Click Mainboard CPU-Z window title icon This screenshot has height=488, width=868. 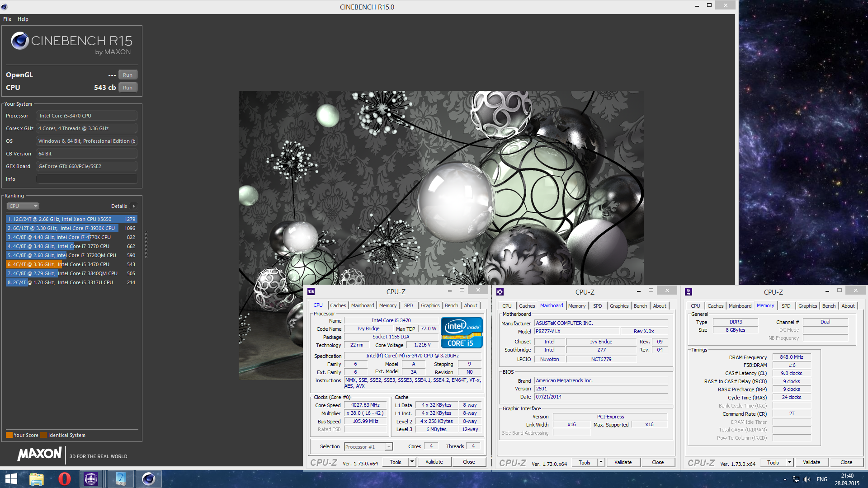point(500,292)
